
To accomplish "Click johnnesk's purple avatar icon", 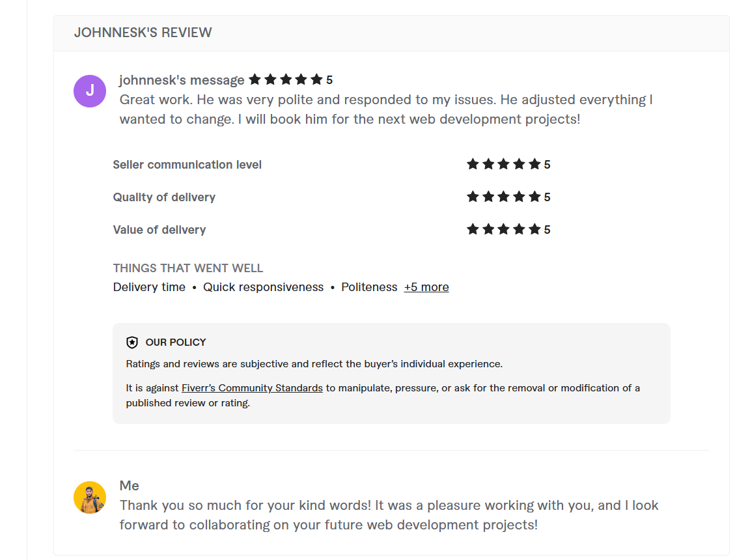I will coord(89,91).
